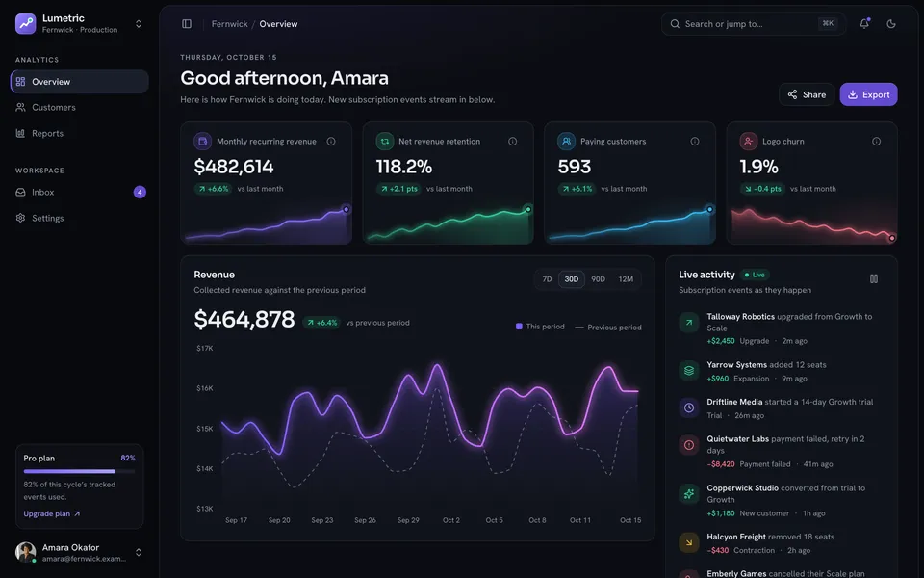Click the Overview grid icon in sidebar
This screenshot has height=578, width=924.
[20, 81]
